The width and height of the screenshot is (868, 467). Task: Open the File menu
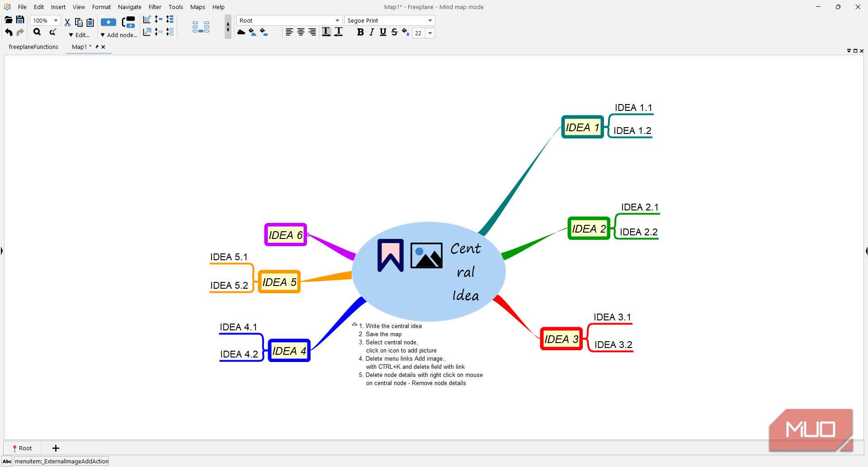22,7
